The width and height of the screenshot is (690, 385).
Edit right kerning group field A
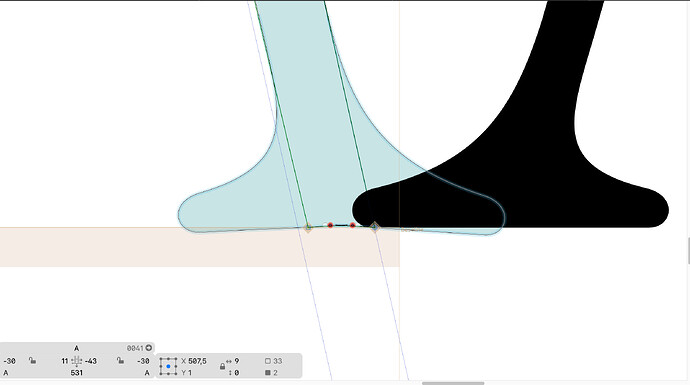tap(147, 373)
